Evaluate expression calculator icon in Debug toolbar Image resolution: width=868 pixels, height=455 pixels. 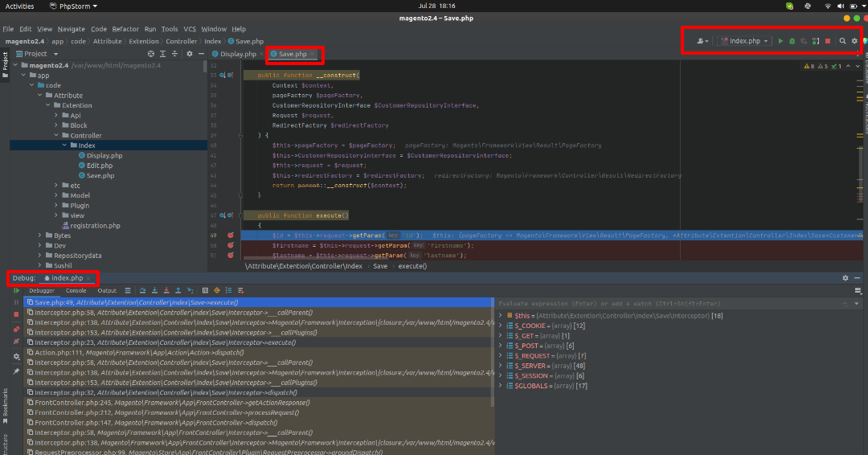(x=205, y=290)
